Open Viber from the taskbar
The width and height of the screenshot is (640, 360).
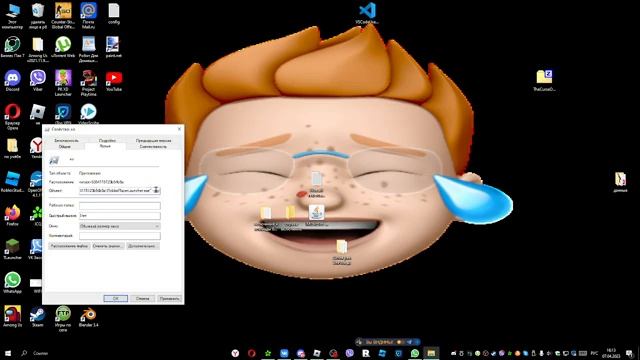(349, 353)
